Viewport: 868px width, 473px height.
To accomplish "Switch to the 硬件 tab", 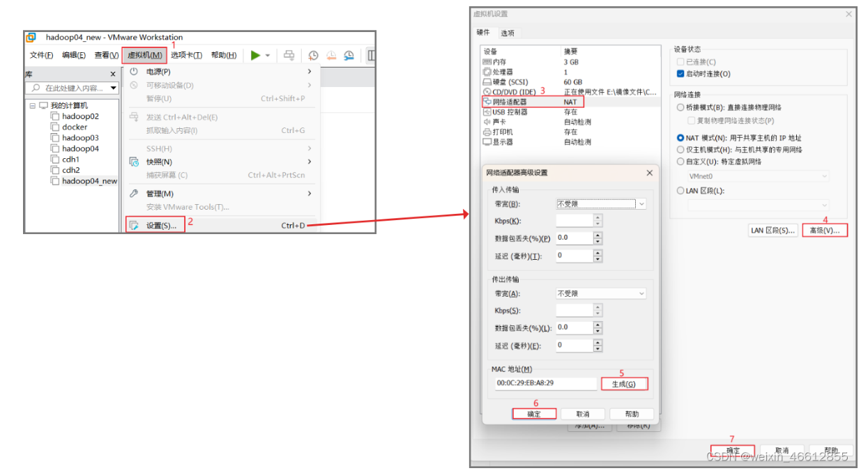I will 484,32.
